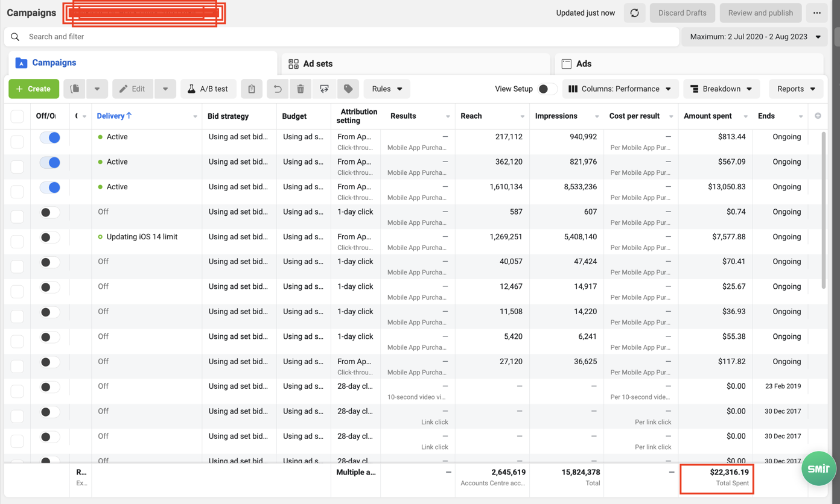Click the Bid strategy column header

click(x=228, y=116)
